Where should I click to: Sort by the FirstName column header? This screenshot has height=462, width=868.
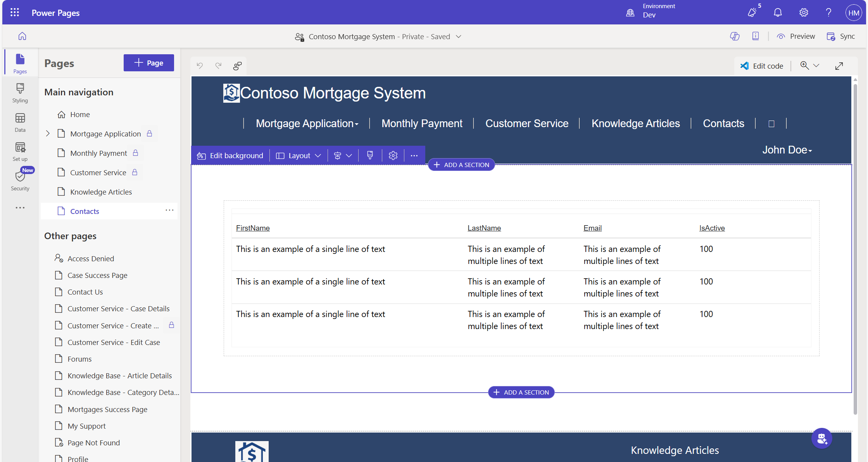click(x=253, y=228)
